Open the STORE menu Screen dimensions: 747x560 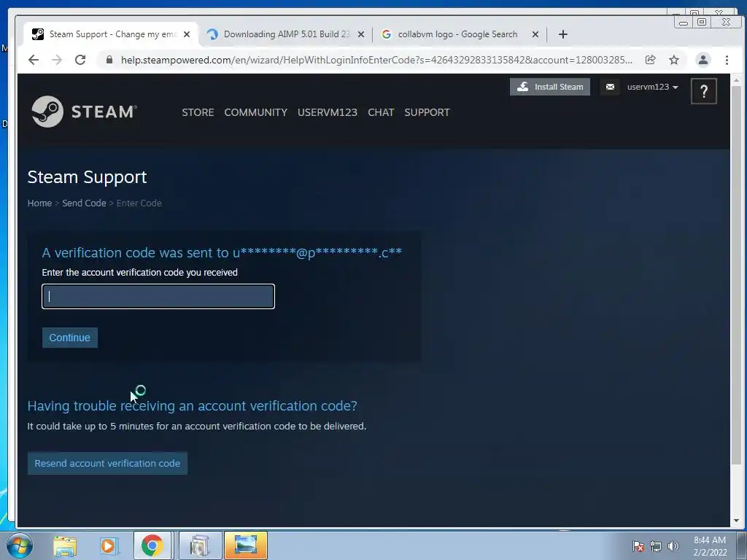198,112
